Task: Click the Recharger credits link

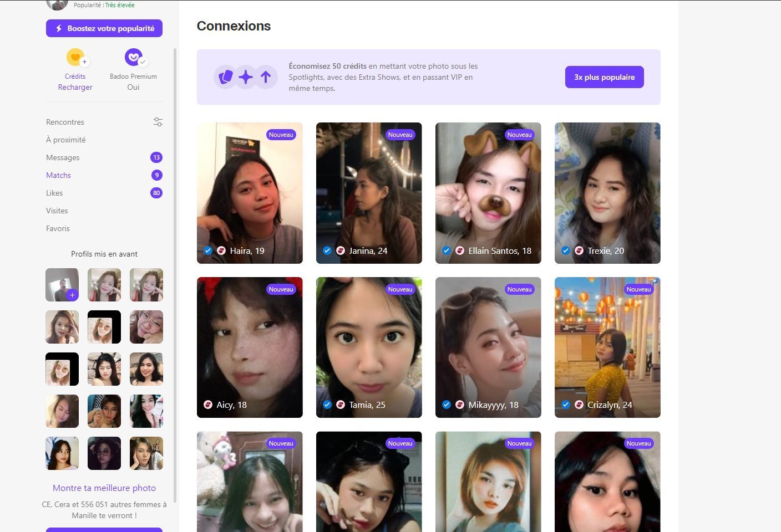Action: (x=75, y=87)
